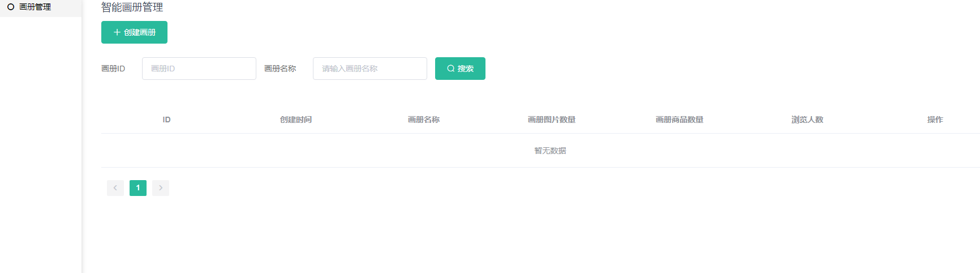Select page 1 in pagination
The height and width of the screenshot is (273, 980).
pyautogui.click(x=138, y=188)
